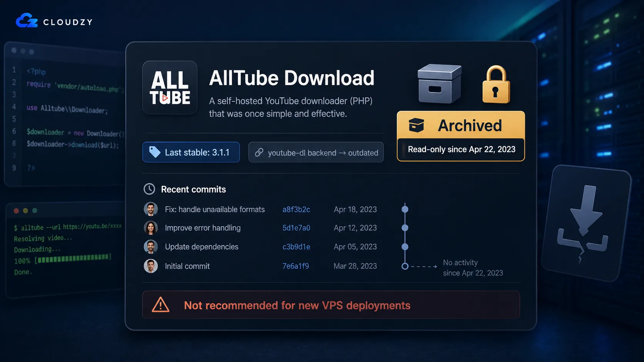Click the warning triangle icon
This screenshot has height=362, width=644.
[x=161, y=305]
